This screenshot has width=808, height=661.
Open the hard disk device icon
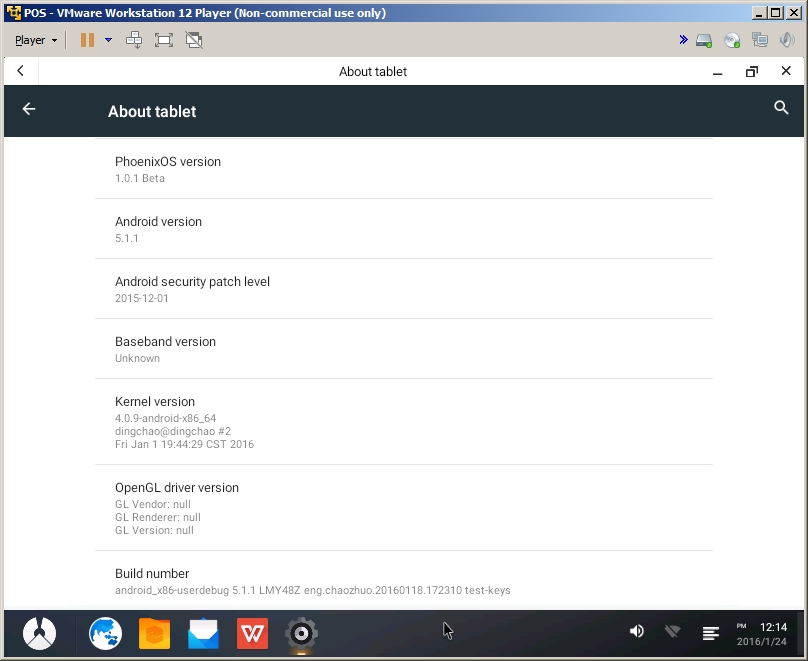coord(704,40)
